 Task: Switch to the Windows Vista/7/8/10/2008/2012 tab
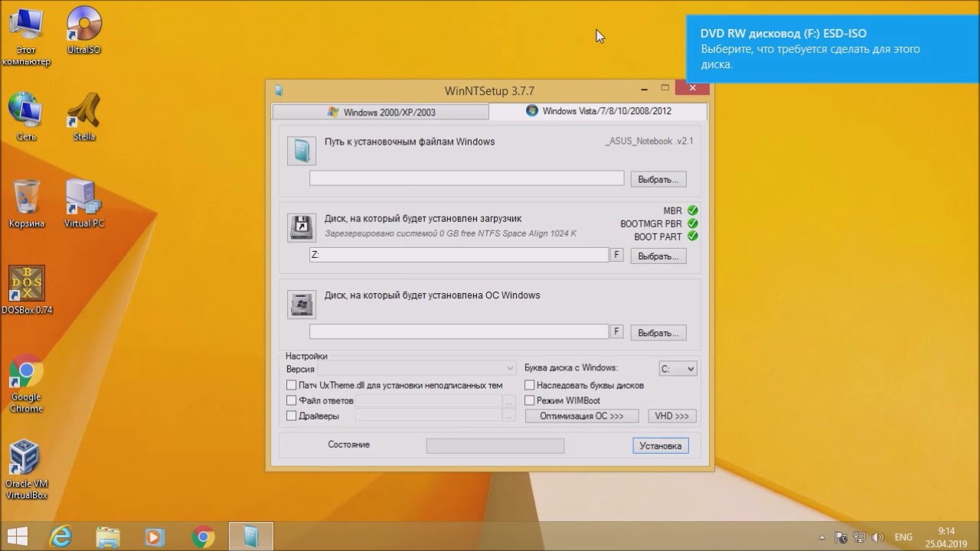click(598, 111)
